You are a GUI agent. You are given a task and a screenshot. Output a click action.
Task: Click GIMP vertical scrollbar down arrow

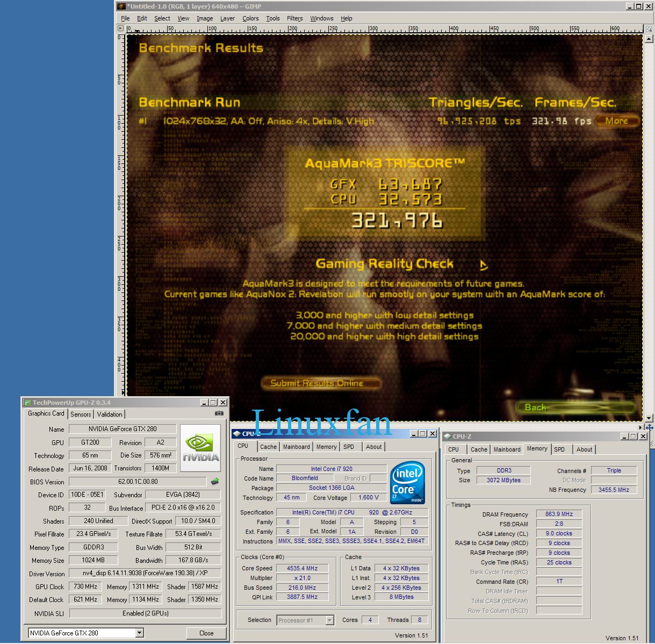pyautogui.click(x=649, y=418)
